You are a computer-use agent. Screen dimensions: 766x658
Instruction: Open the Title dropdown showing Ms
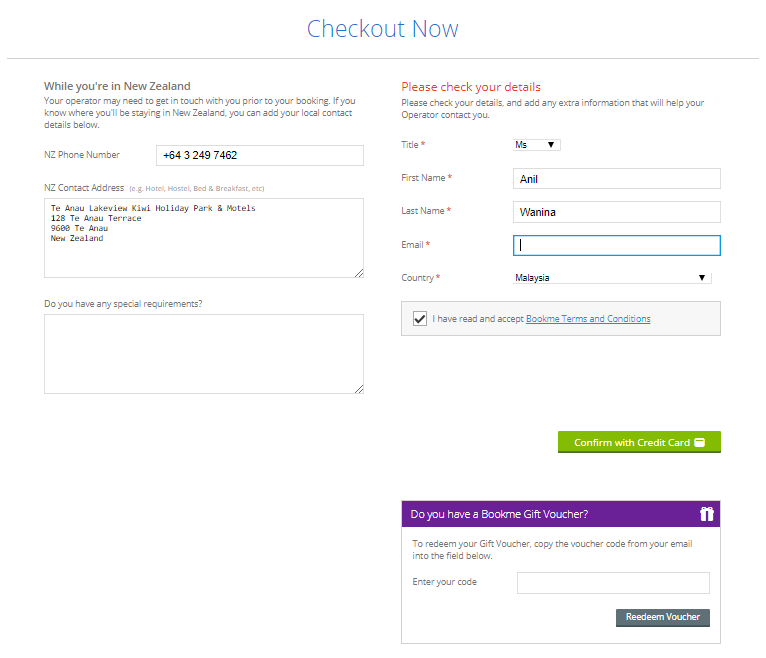[536, 145]
